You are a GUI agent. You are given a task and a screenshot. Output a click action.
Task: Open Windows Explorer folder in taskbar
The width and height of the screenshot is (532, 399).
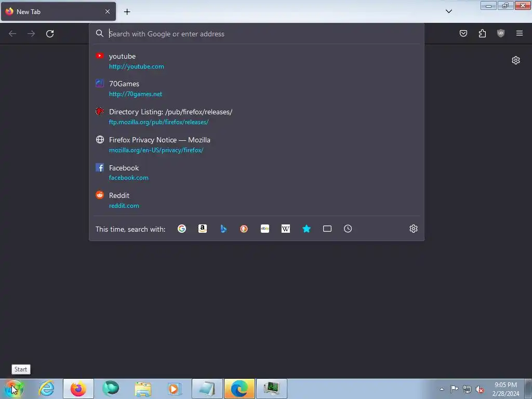pyautogui.click(x=143, y=389)
